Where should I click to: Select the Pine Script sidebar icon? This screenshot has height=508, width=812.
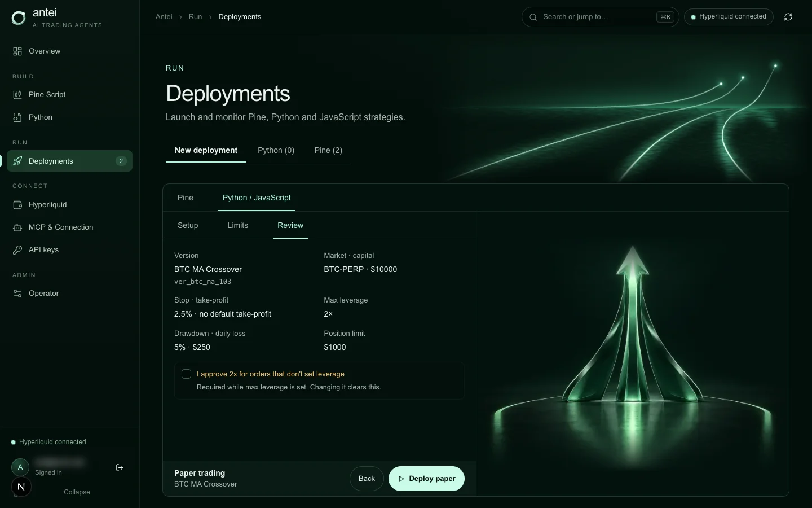(17, 95)
